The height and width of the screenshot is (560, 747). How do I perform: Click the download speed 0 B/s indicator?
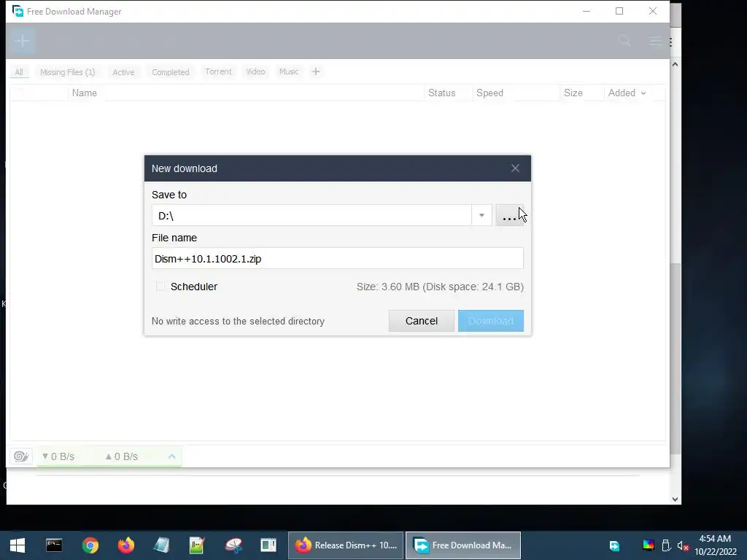point(58,456)
